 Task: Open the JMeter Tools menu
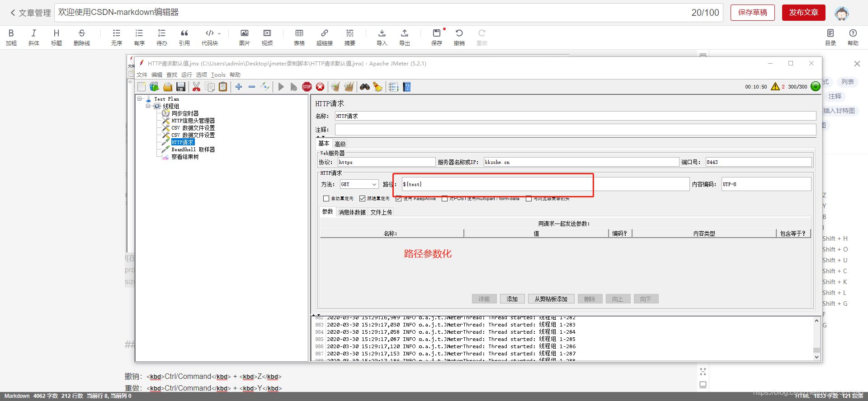pyautogui.click(x=218, y=75)
